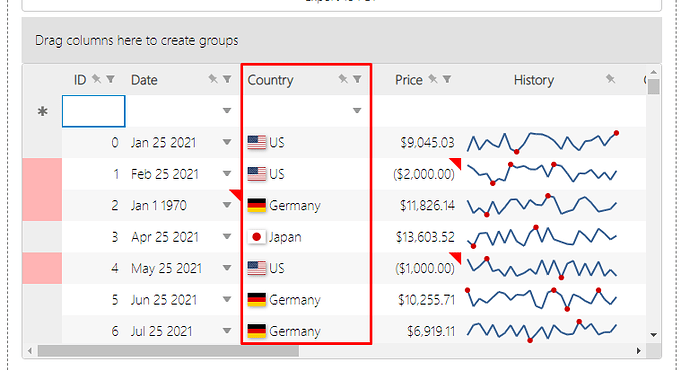Pin the Country column
The height and width of the screenshot is (370, 690).
(x=343, y=79)
